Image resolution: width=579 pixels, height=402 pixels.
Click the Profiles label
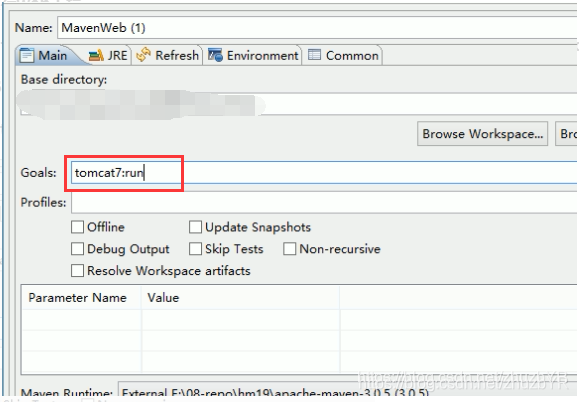pos(44,202)
